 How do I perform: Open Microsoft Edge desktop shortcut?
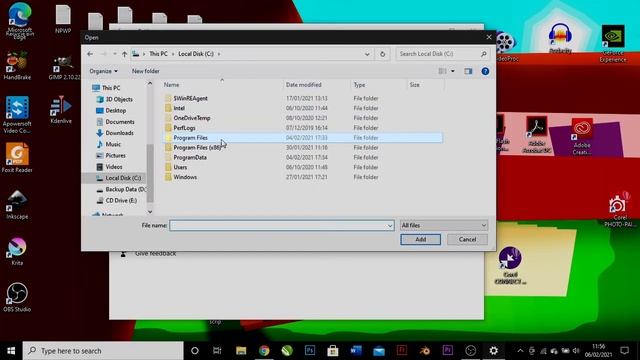tap(19, 20)
